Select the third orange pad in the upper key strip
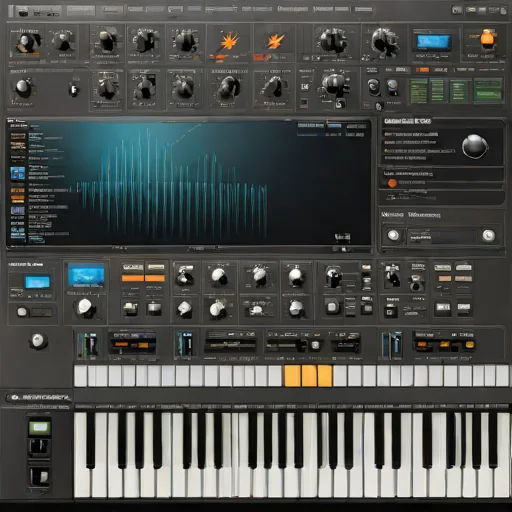This screenshot has height=512, width=512. pyautogui.click(x=325, y=376)
